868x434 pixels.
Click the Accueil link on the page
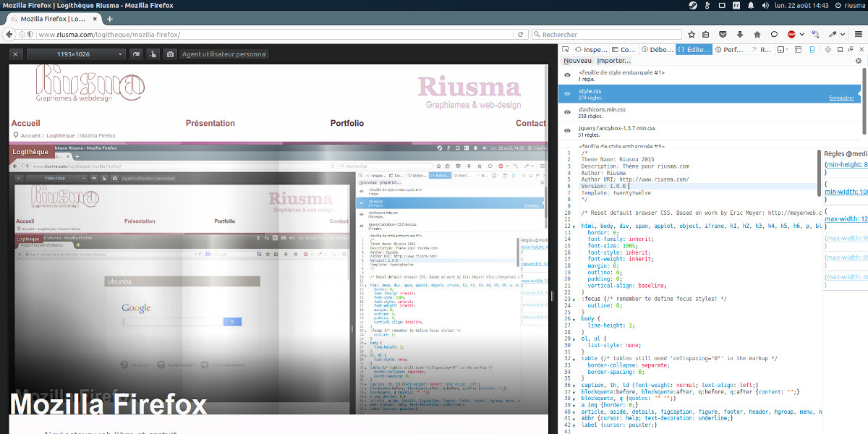coord(25,124)
